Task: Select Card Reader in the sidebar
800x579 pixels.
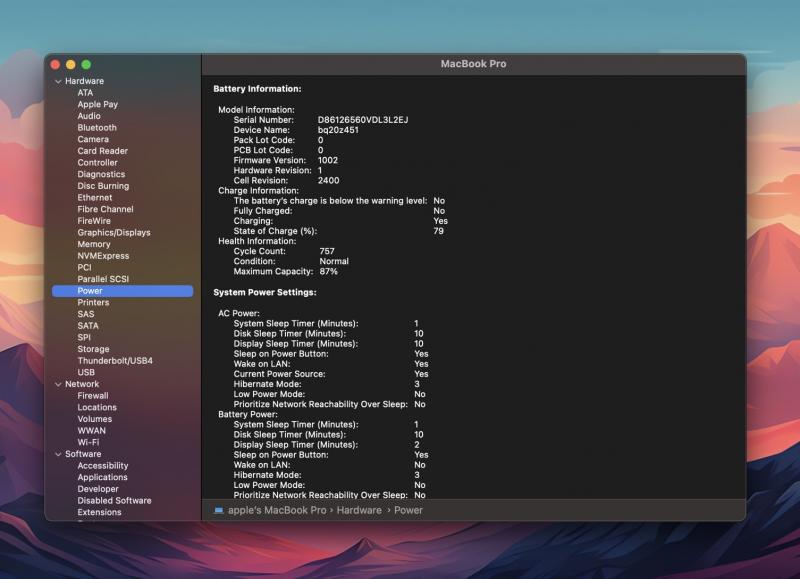Action: point(103,151)
